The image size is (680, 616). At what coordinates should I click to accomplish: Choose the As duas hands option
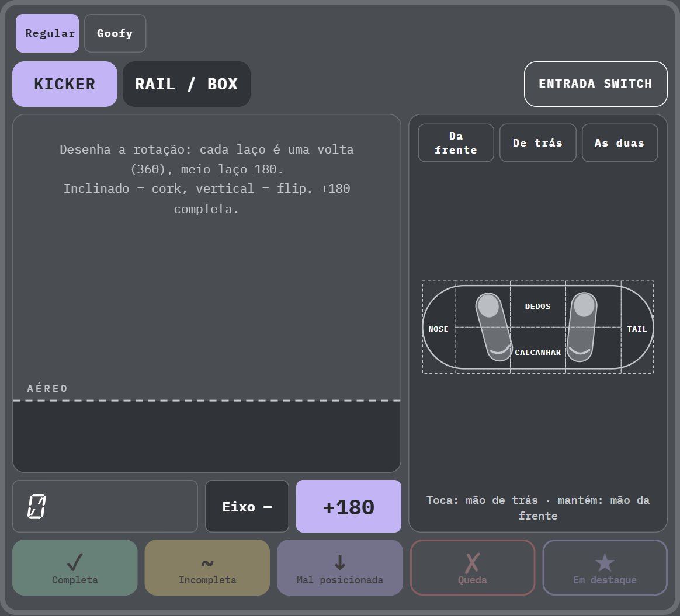click(619, 143)
